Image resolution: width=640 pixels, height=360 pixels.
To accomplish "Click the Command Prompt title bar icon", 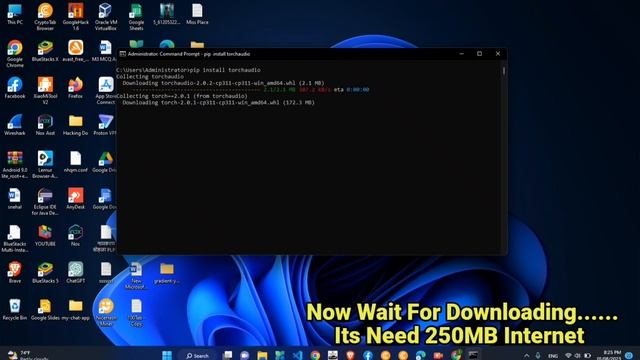I will point(123,54).
